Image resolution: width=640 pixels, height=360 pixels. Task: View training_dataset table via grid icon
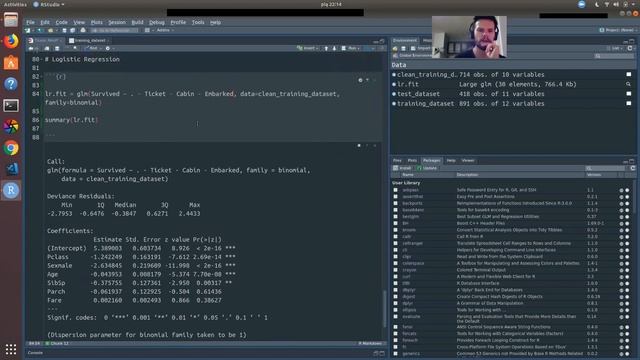tap(629, 103)
